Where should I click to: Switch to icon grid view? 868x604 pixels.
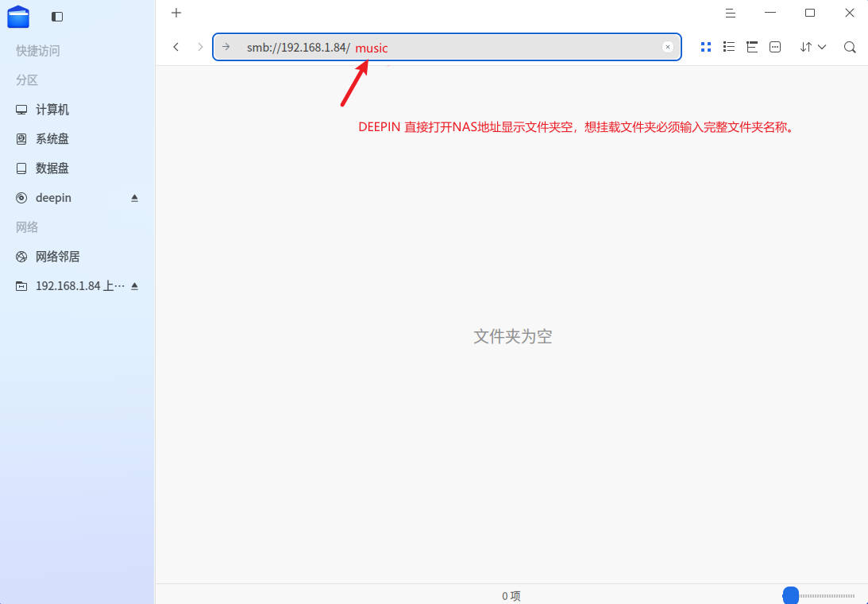706,47
